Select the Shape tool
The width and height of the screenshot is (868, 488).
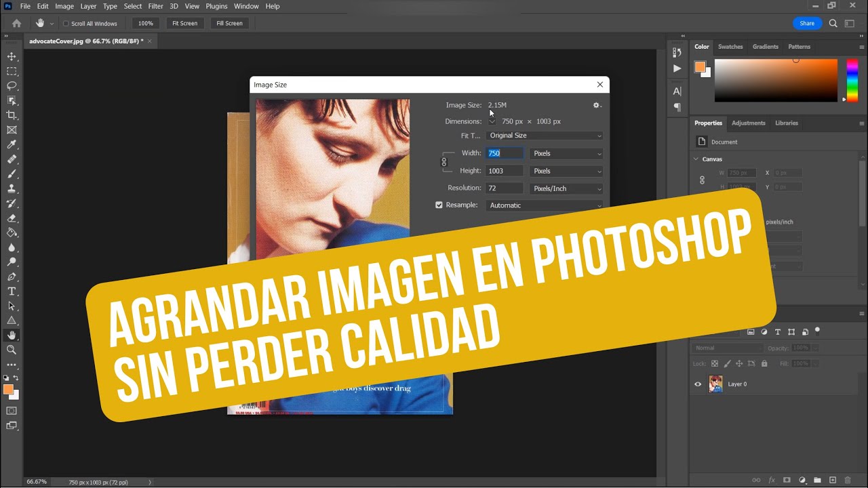[12, 321]
